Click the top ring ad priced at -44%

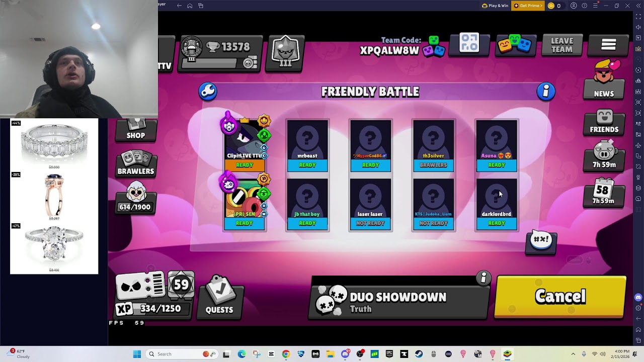coord(54,145)
